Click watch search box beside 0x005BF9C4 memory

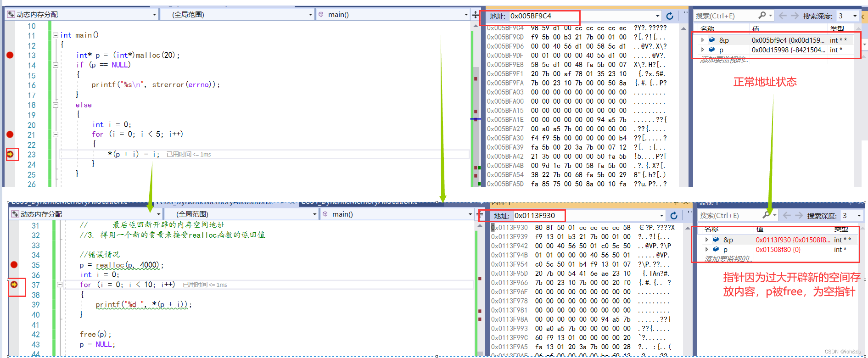click(x=725, y=16)
